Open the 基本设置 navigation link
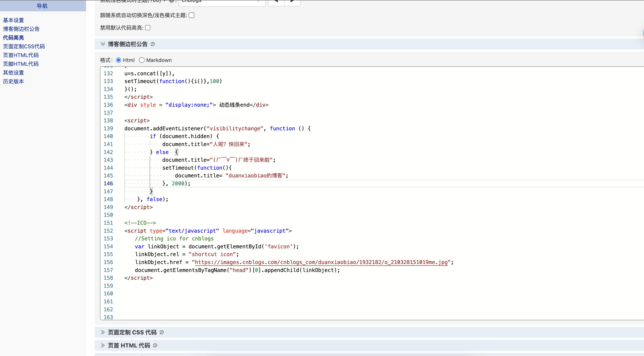This screenshot has width=644, height=356. tap(14, 20)
